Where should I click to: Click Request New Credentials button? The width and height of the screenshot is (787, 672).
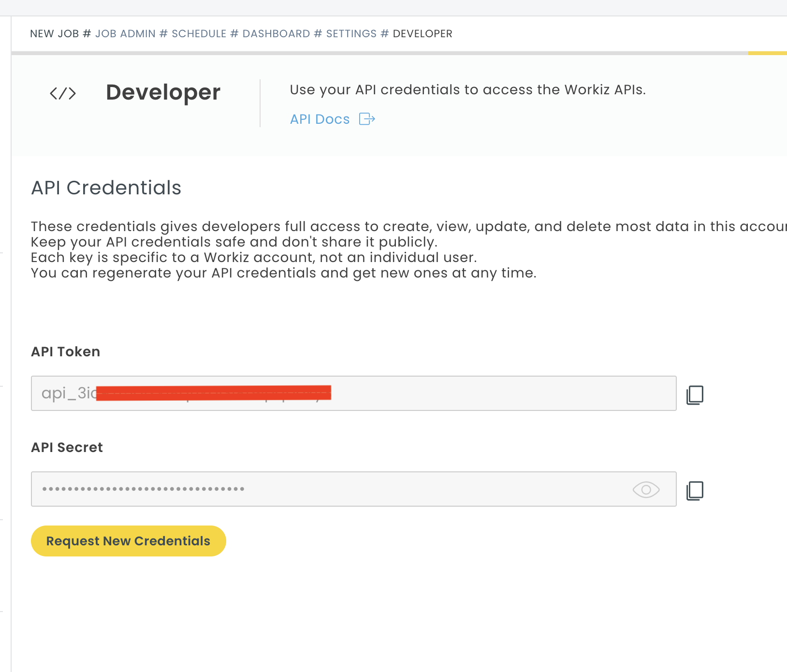(x=129, y=541)
